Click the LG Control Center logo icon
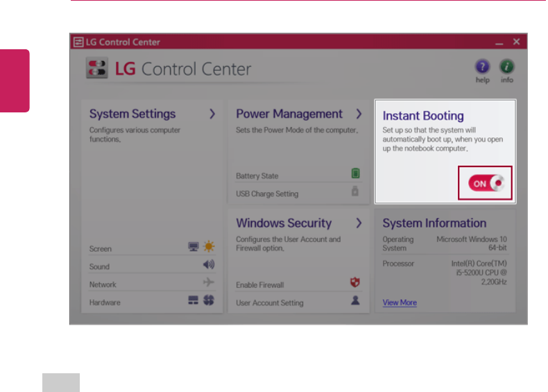548x392 pixels. pos(97,68)
